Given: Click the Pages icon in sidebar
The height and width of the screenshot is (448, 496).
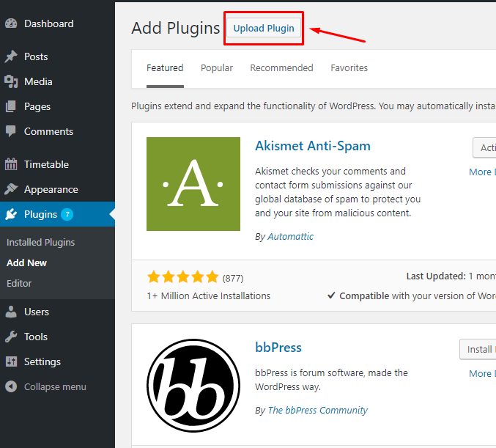Looking at the screenshot, I should coord(11,106).
